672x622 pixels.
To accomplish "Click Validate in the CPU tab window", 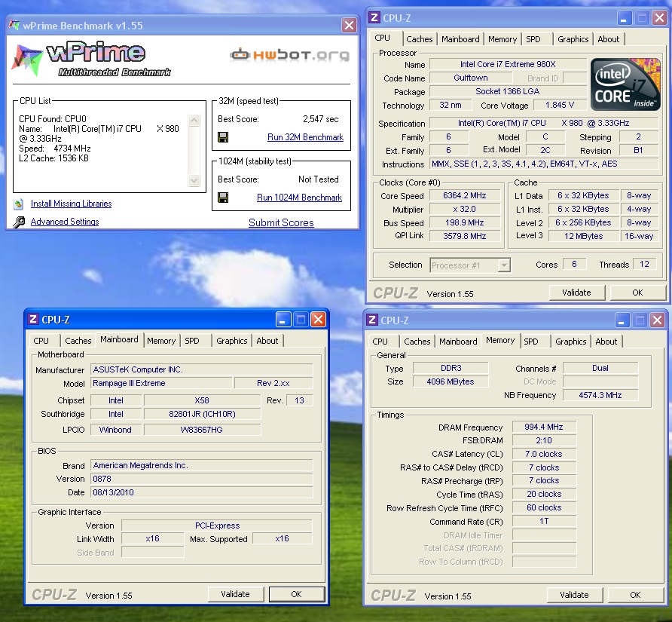I will pos(577,293).
